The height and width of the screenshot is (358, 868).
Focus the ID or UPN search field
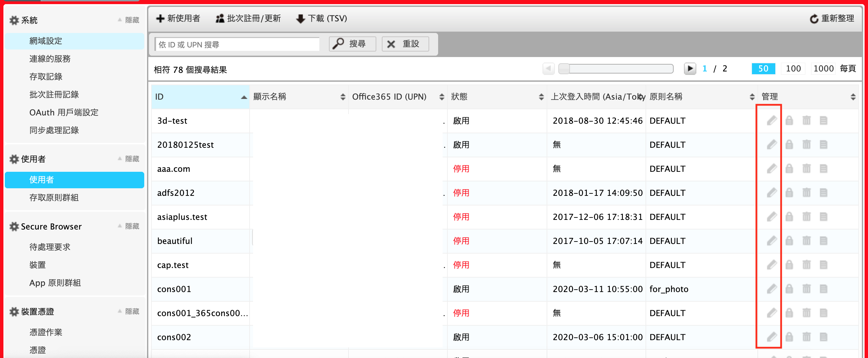tap(237, 44)
